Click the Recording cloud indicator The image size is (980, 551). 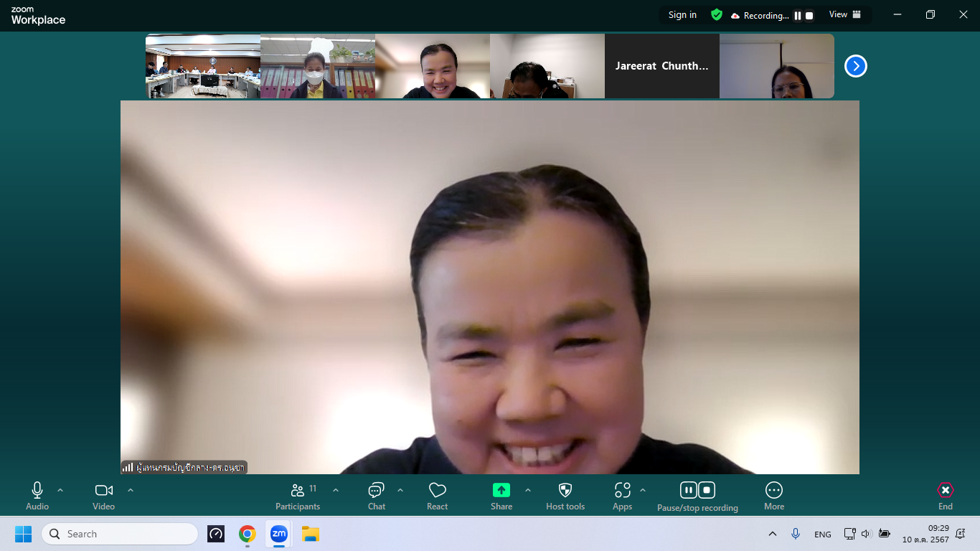[760, 16]
